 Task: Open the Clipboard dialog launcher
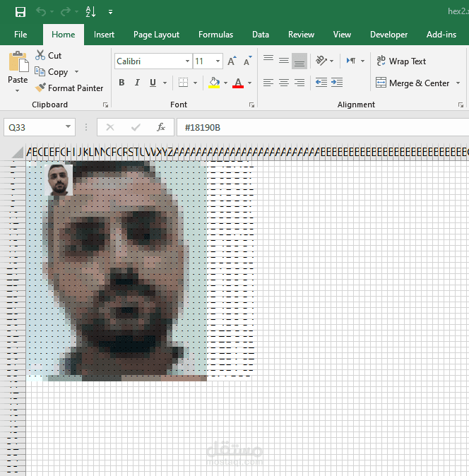[x=105, y=105]
